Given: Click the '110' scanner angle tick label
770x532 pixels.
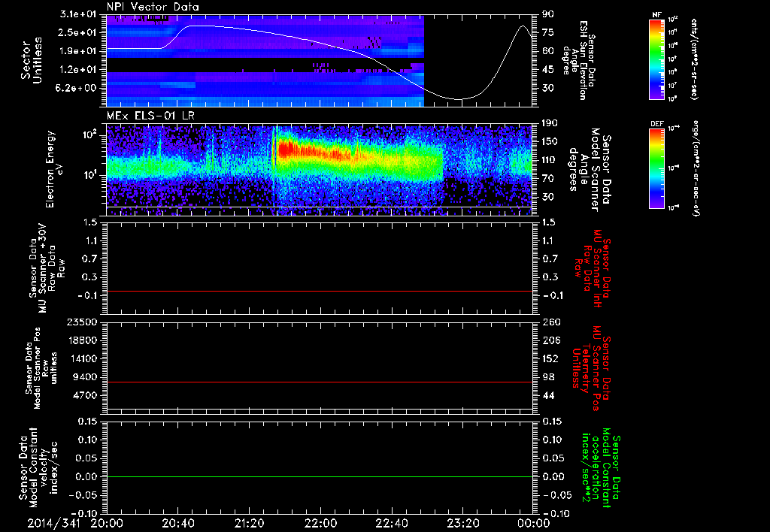Looking at the screenshot, I should [550, 160].
